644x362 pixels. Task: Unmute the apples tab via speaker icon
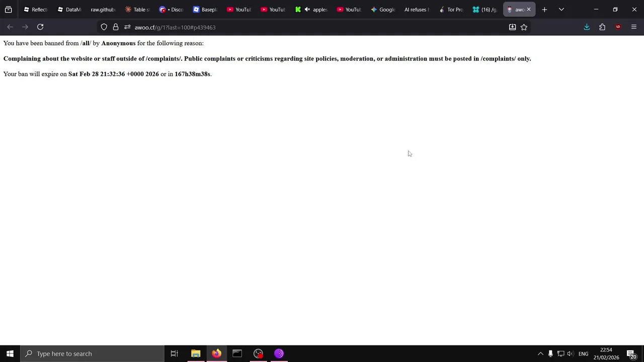pyautogui.click(x=307, y=10)
